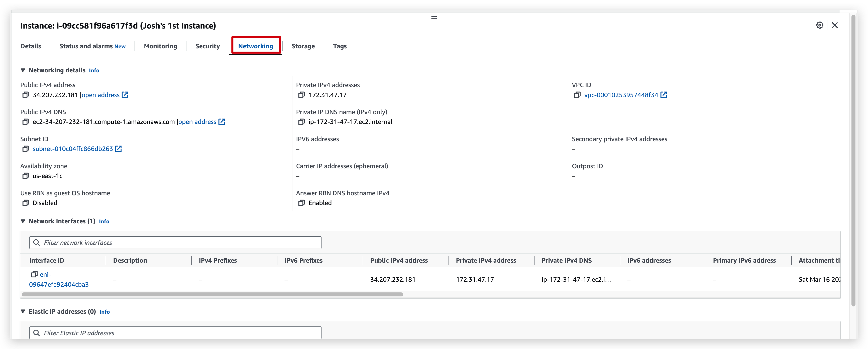Image resolution: width=868 pixels, height=349 pixels.
Task: Copy the 'Enabled' Answer RBN DNS value
Action: pos(302,203)
